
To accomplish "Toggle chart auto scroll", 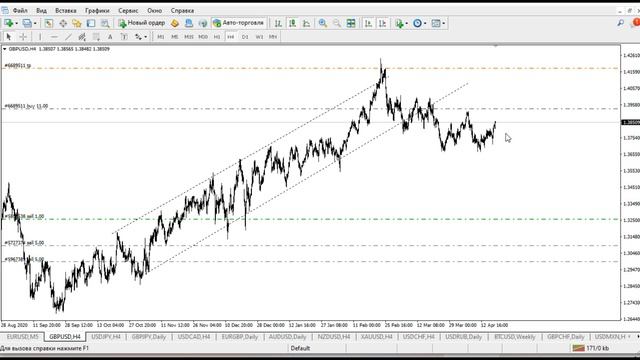I will tap(368, 23).
